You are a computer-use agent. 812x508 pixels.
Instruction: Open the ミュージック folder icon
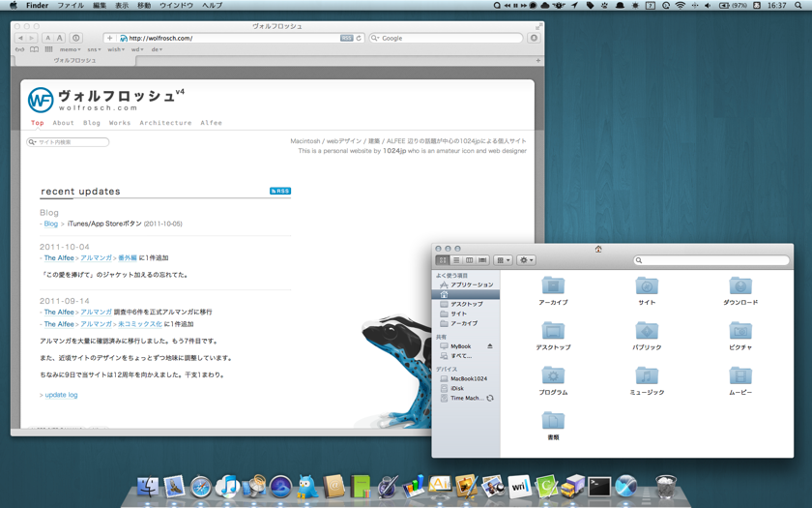(x=647, y=376)
